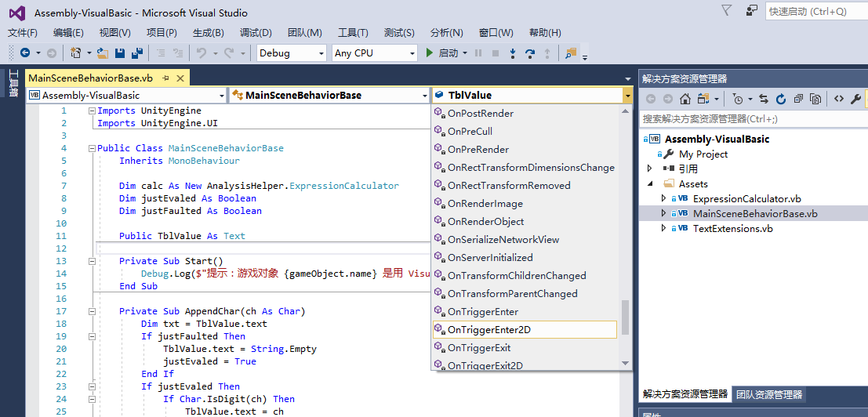Open Navigate Backward history dropdown arrow
Screen dimensions: 868x417
[x=38, y=53]
